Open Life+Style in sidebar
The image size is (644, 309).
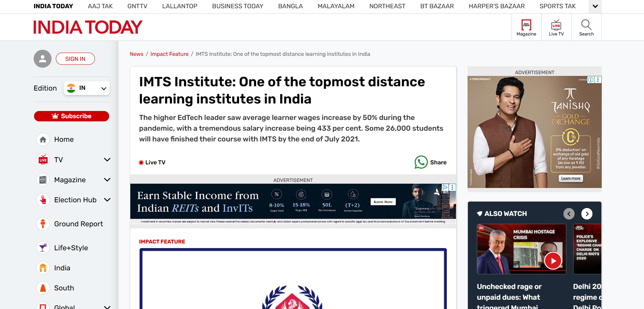tap(71, 248)
